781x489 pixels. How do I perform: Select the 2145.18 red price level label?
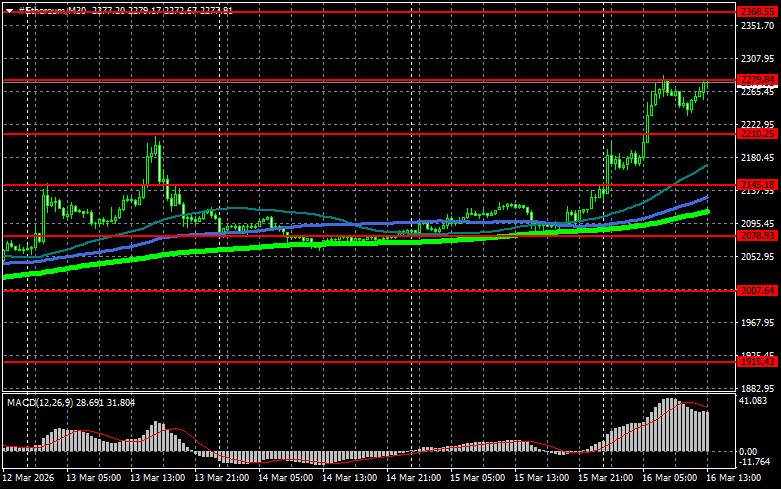(757, 184)
